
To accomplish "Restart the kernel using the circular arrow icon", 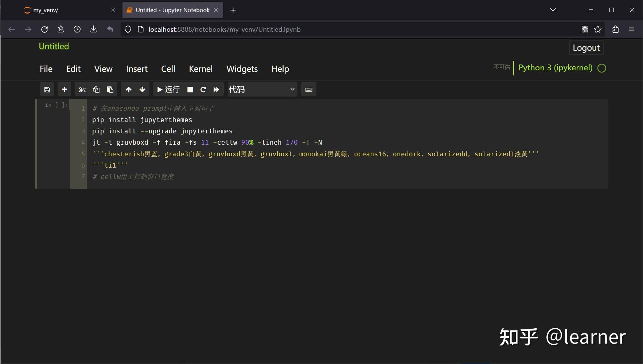I will tap(203, 89).
